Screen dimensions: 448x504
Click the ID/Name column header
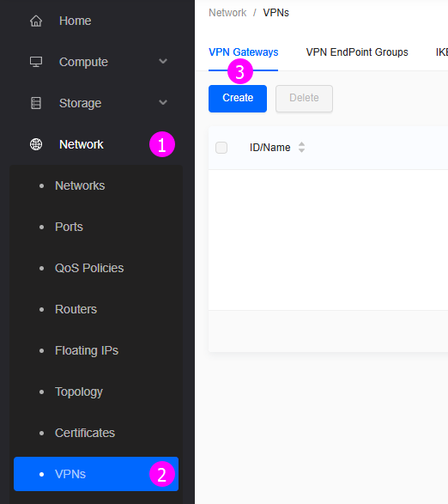point(270,148)
